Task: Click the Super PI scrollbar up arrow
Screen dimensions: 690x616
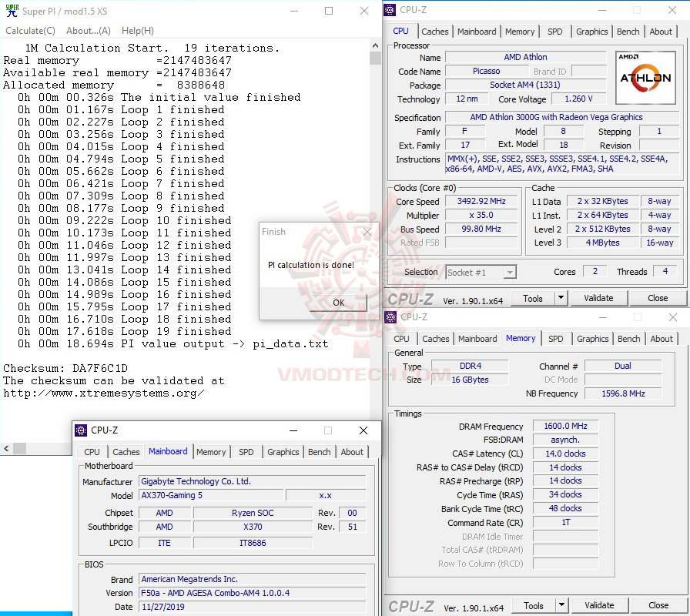Action: point(375,45)
